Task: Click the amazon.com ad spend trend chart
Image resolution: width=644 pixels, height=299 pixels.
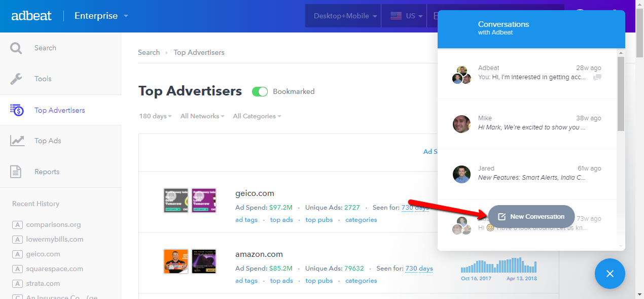Action: point(498,265)
